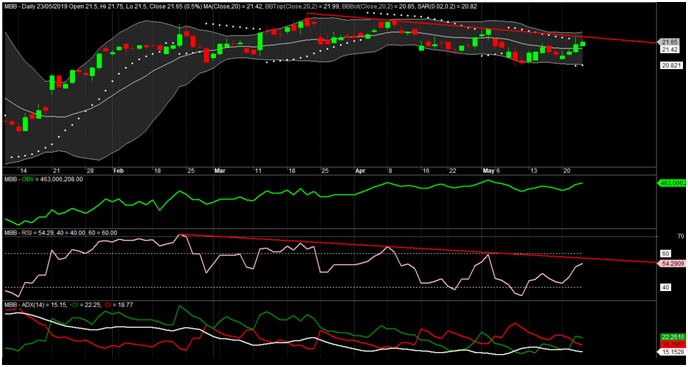Screen dimensions: 688x367
Task: Click the 8 date label after Apr
Action: tap(390, 171)
